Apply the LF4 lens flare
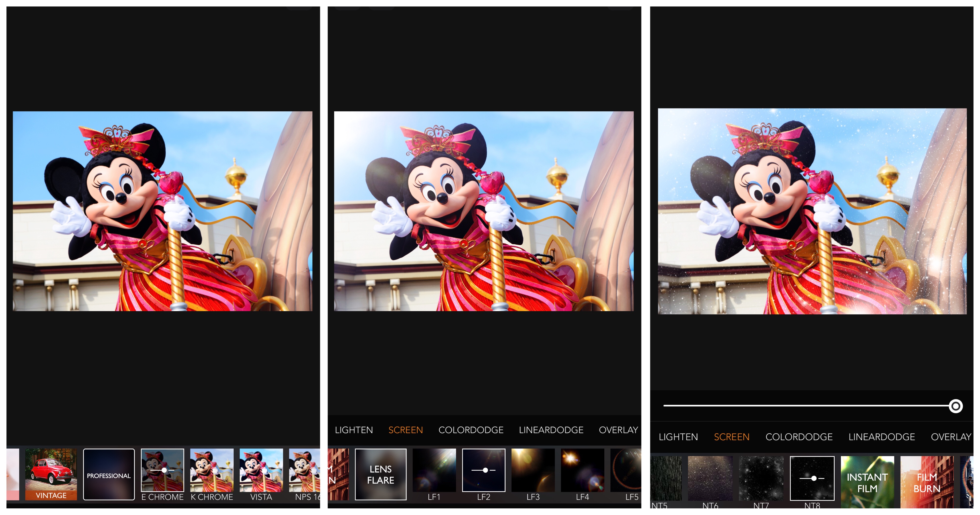 tap(583, 470)
